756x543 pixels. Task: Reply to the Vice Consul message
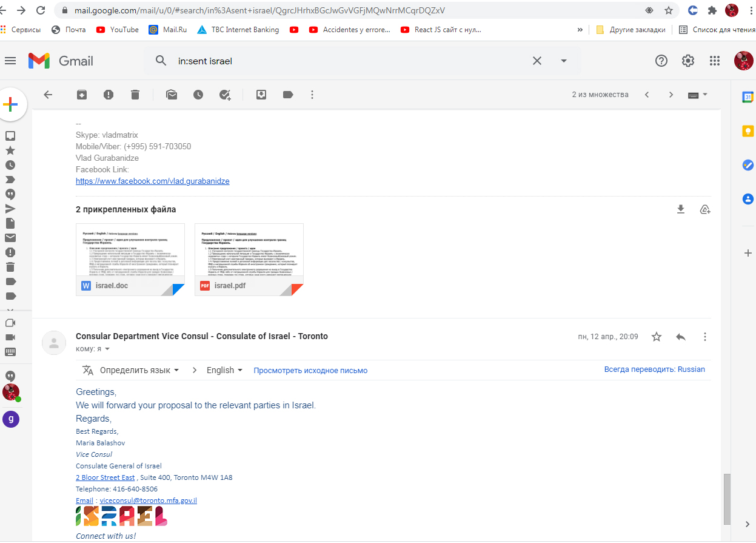(680, 337)
